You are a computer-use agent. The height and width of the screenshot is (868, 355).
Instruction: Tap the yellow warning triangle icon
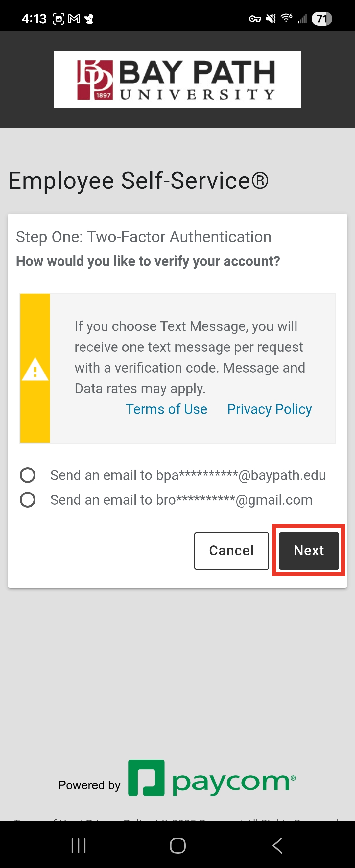35,369
